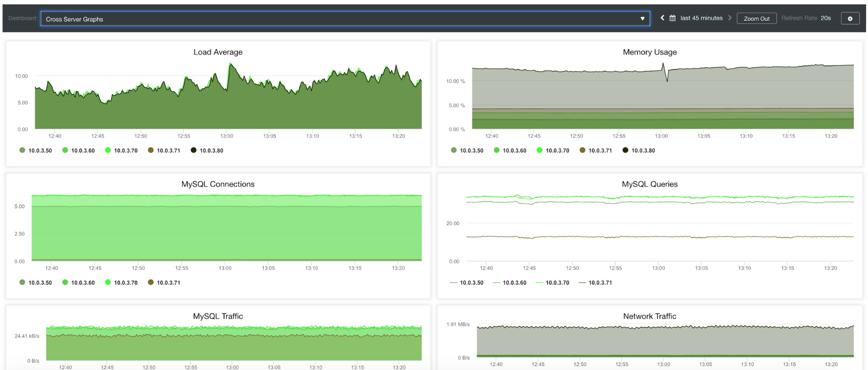The width and height of the screenshot is (868, 370).
Task: Hide 10.0.3.71 series in MySQL Connections legend
Action: coord(164,283)
